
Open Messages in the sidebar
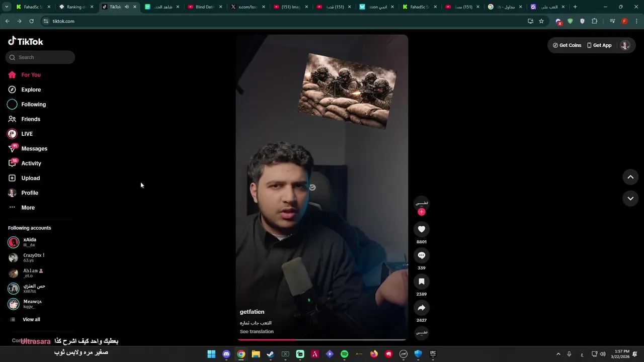tap(27, 148)
